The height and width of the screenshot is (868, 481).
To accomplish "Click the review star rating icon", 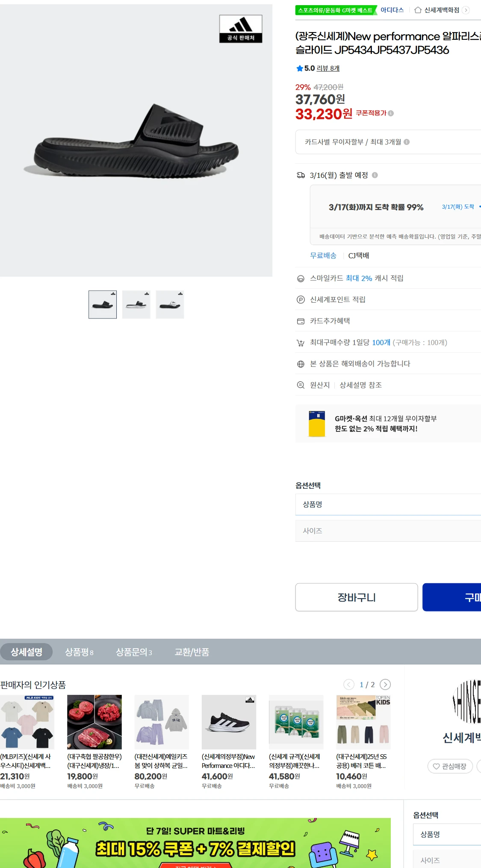I will point(299,68).
